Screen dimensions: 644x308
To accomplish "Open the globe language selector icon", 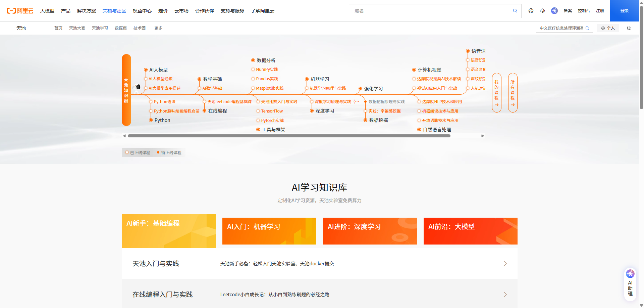I will coord(531,11).
